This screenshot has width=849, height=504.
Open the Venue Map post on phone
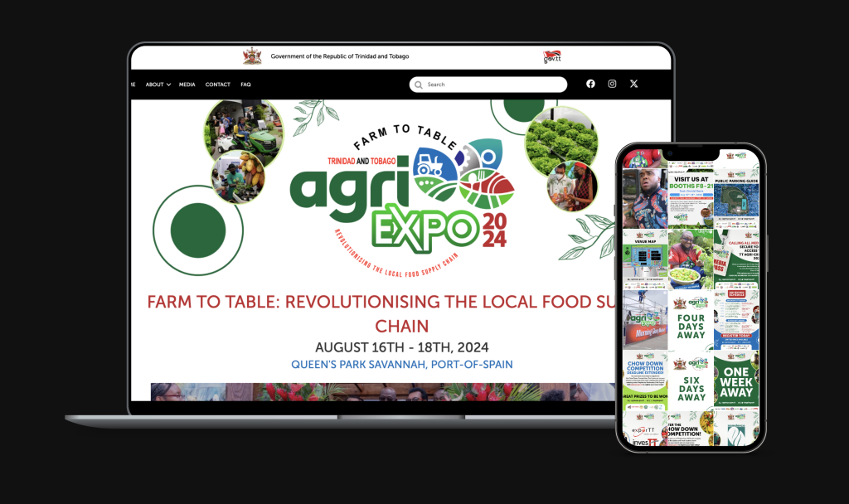[645, 259]
